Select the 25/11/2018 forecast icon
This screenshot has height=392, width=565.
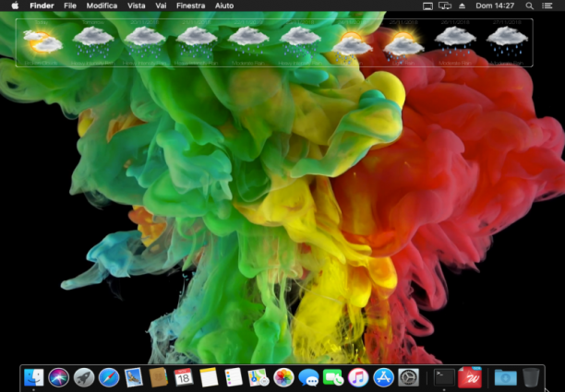click(403, 44)
